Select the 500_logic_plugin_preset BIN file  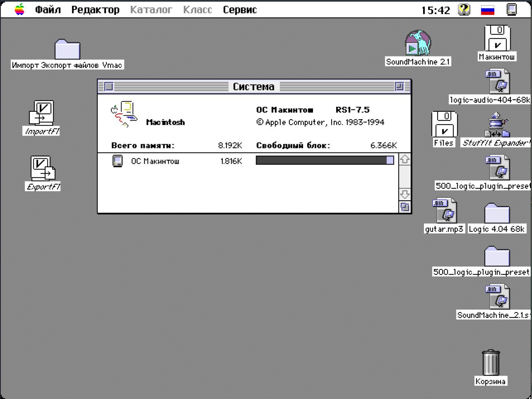pos(498,167)
